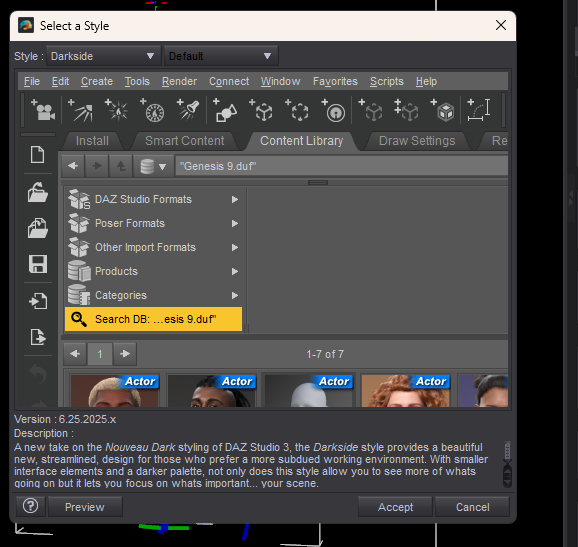Click the Cancel button
Screen dimensions: 578x547
point(473,507)
